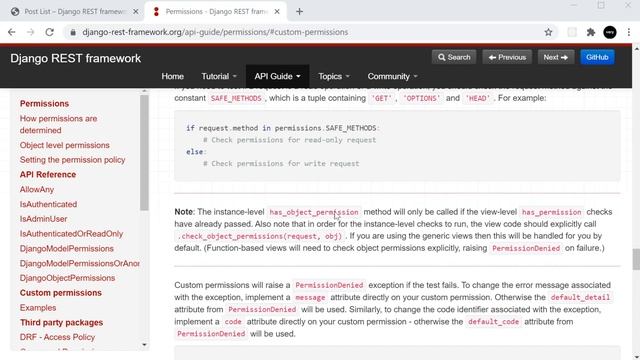Jump to AllowAny in sidebar

coord(37,189)
